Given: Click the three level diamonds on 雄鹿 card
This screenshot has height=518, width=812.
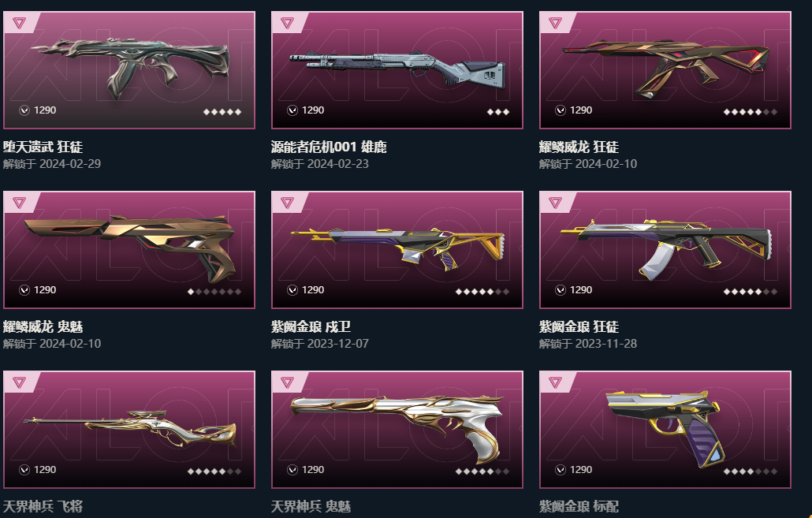Looking at the screenshot, I should 498,112.
